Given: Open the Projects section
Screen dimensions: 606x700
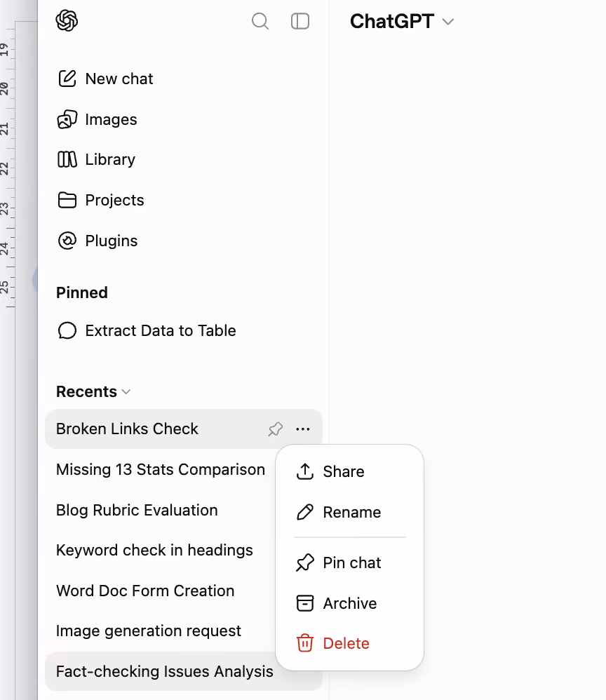Looking at the screenshot, I should [x=114, y=200].
